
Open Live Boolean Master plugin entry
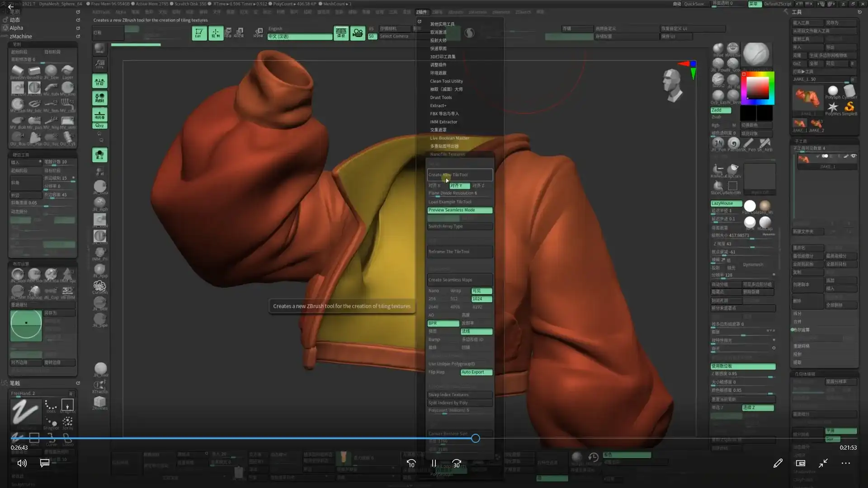tap(449, 138)
